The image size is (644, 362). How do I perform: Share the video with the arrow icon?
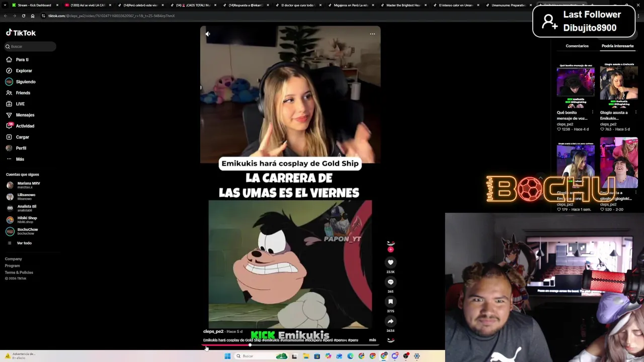point(390,321)
